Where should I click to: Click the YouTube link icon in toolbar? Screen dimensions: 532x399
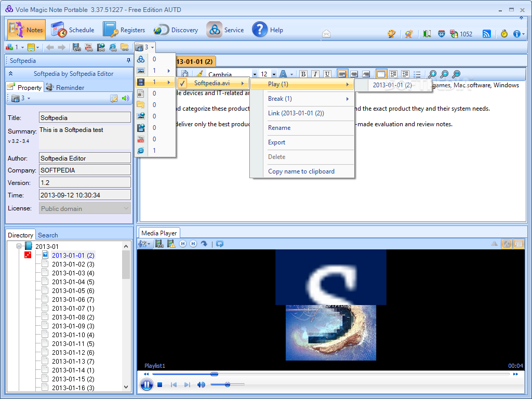click(88, 47)
